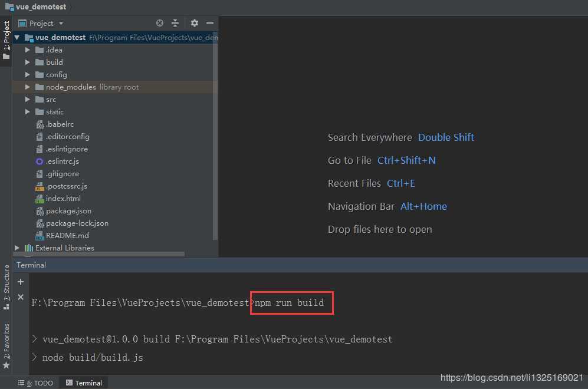Select the node_modules folder icon
Screen dimensions: 588x389
coord(40,87)
